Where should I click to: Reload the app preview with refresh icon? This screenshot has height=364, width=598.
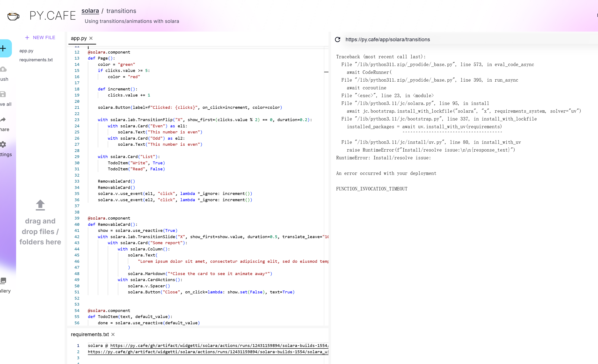coord(338,40)
